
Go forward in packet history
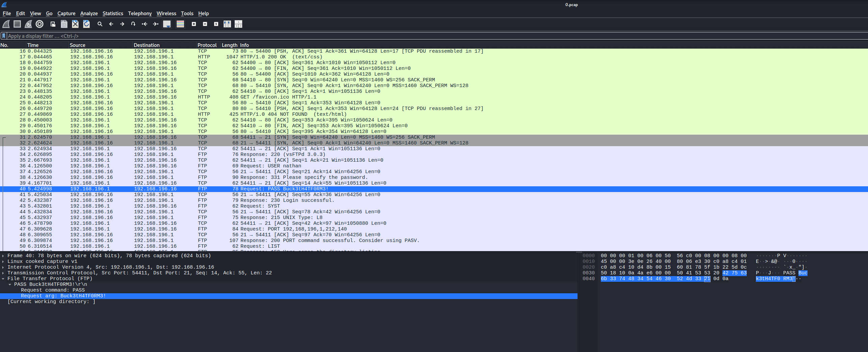tap(122, 24)
